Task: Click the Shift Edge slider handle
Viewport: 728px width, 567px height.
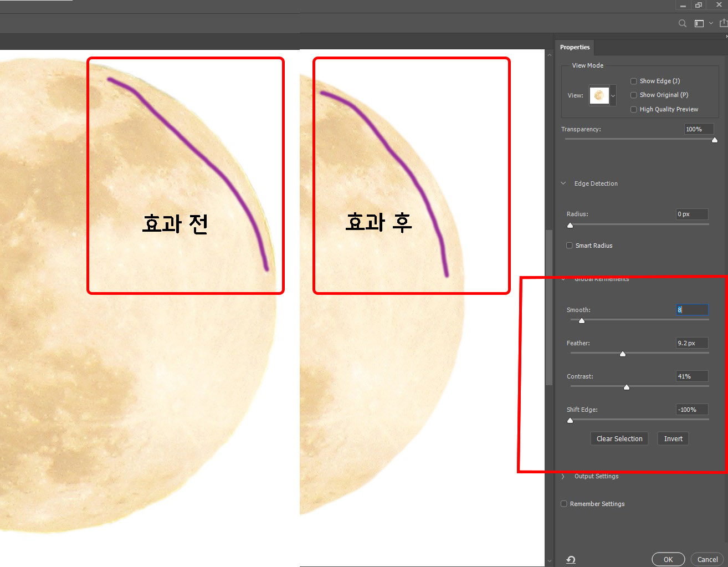Action: pos(570,420)
